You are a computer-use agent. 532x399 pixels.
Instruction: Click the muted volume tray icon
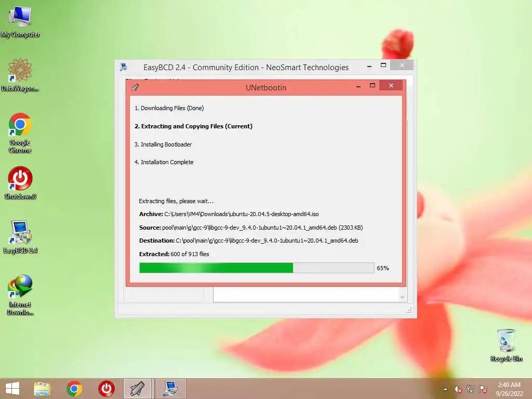(x=458, y=389)
